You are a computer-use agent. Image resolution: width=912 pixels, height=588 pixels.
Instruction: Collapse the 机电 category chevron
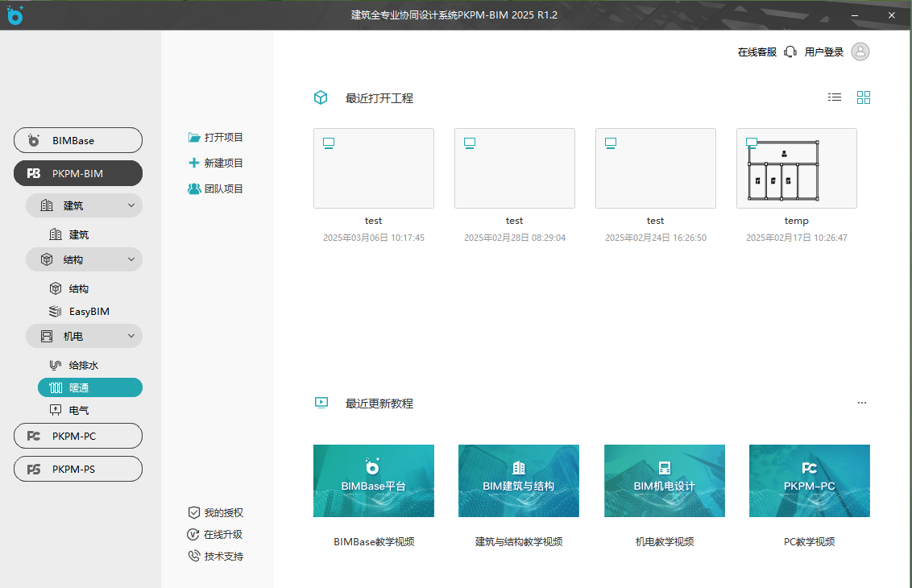coord(131,336)
